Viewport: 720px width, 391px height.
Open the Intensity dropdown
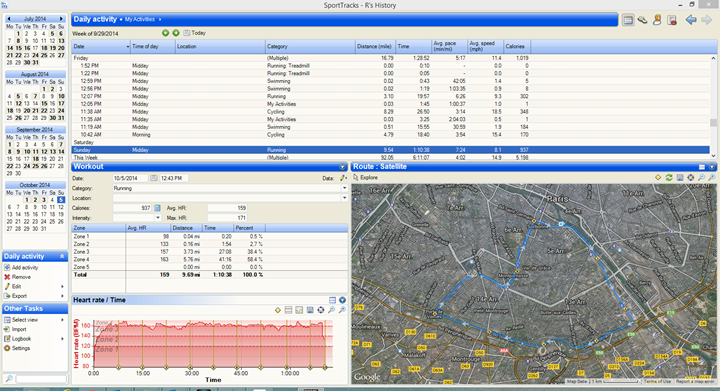pyautogui.click(x=158, y=218)
